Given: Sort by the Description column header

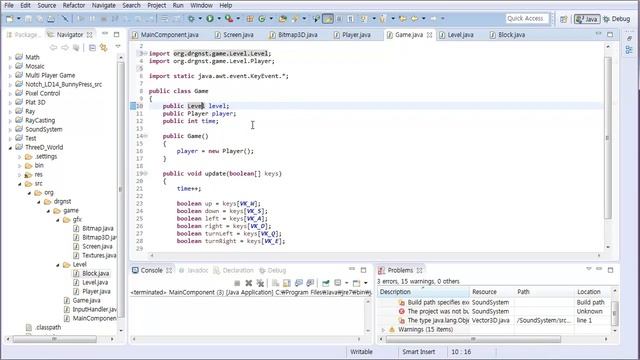Looking at the screenshot, I should point(423,292).
